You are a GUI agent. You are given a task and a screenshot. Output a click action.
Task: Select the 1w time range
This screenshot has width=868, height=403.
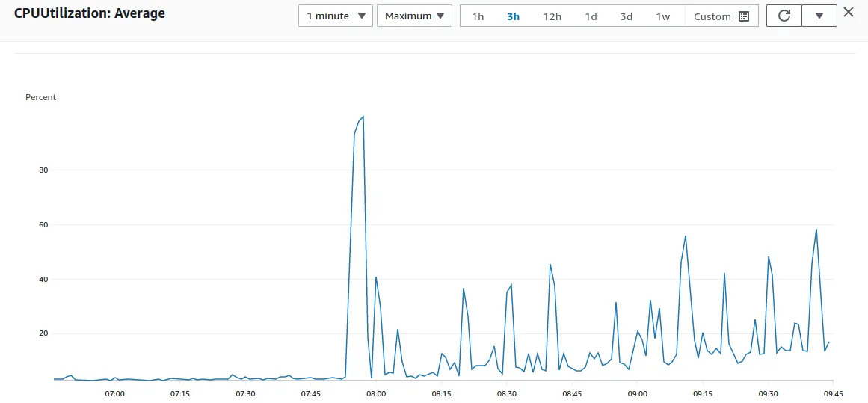tap(662, 16)
